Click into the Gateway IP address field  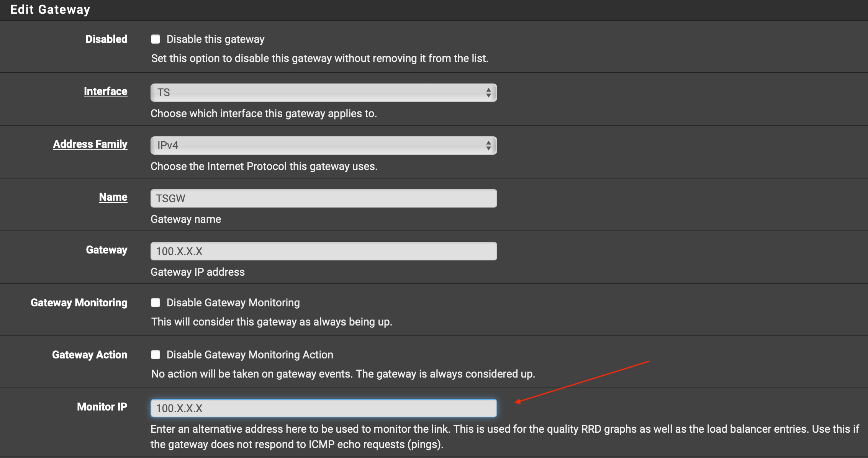tap(323, 251)
